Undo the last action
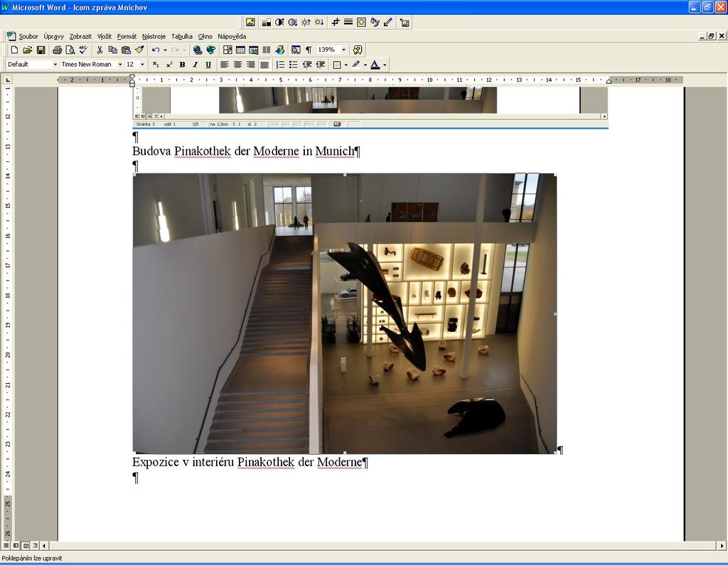 point(156,50)
